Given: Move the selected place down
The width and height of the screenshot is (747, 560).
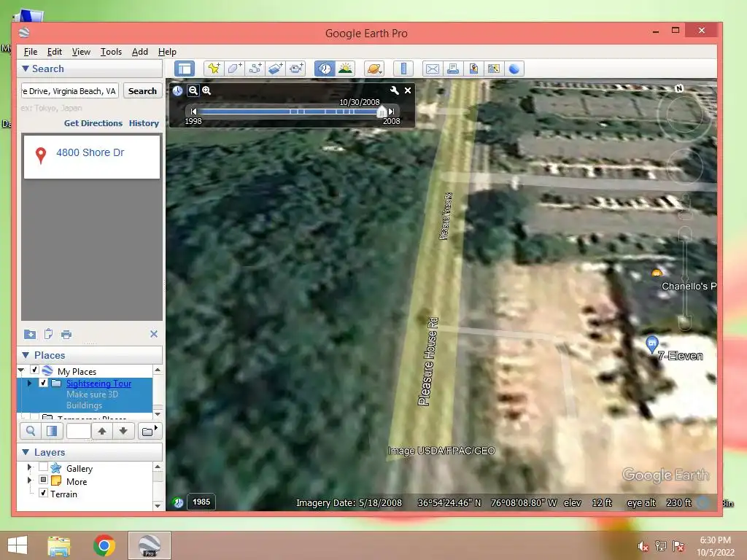Looking at the screenshot, I should (123, 432).
